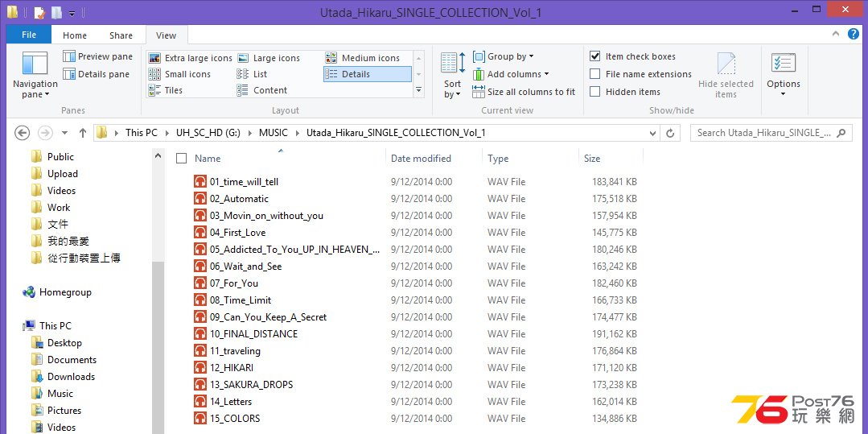Sort by Date modified column header
Viewport: 868px width, 434px height.
pyautogui.click(x=421, y=159)
